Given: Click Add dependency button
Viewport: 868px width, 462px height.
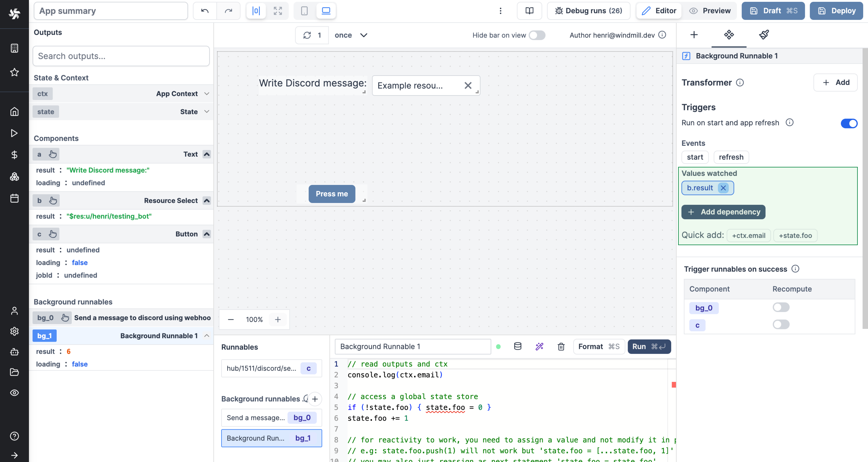Looking at the screenshot, I should pos(724,211).
